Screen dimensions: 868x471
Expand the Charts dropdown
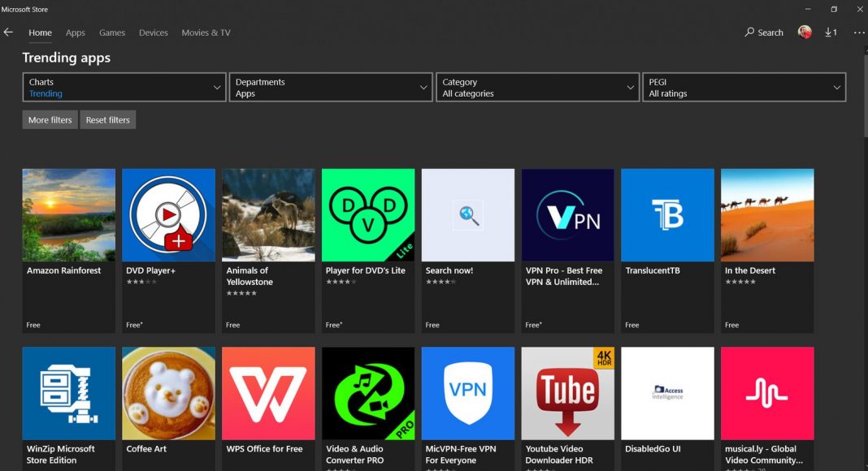coord(124,88)
